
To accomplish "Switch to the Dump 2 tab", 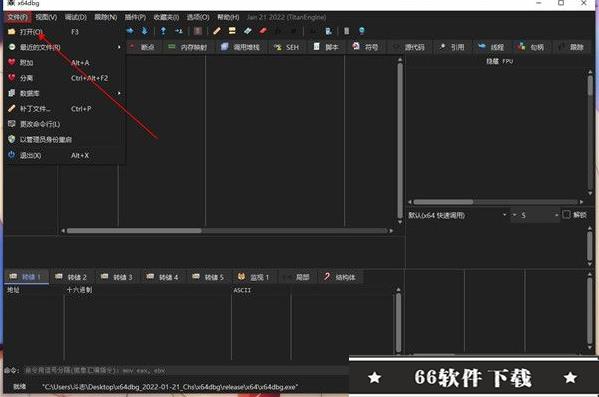I will point(71,277).
